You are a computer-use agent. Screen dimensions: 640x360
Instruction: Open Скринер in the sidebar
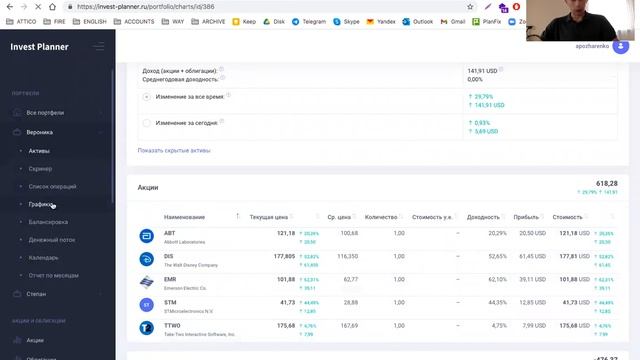(40, 169)
